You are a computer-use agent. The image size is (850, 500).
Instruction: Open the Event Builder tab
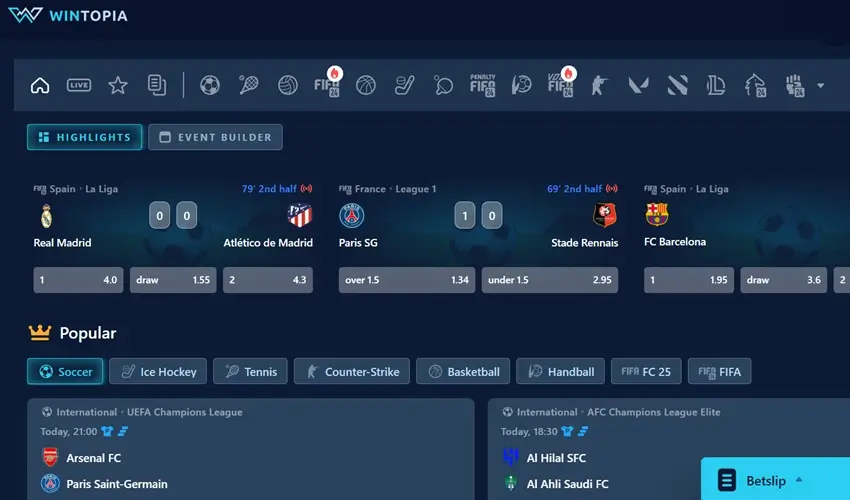pyautogui.click(x=215, y=137)
